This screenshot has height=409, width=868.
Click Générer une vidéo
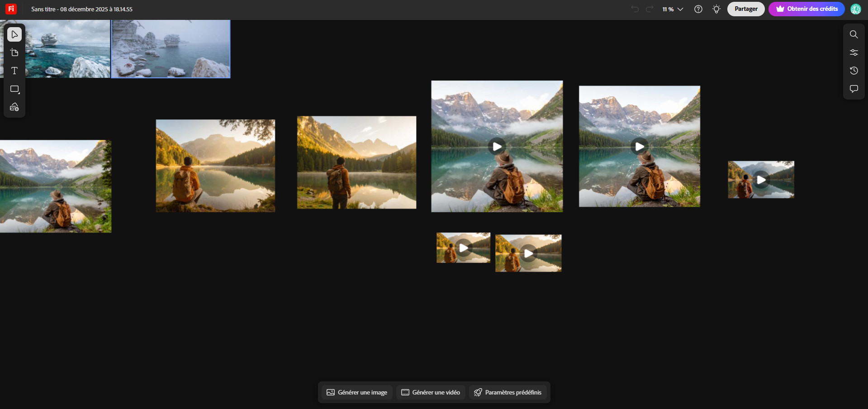tap(431, 392)
